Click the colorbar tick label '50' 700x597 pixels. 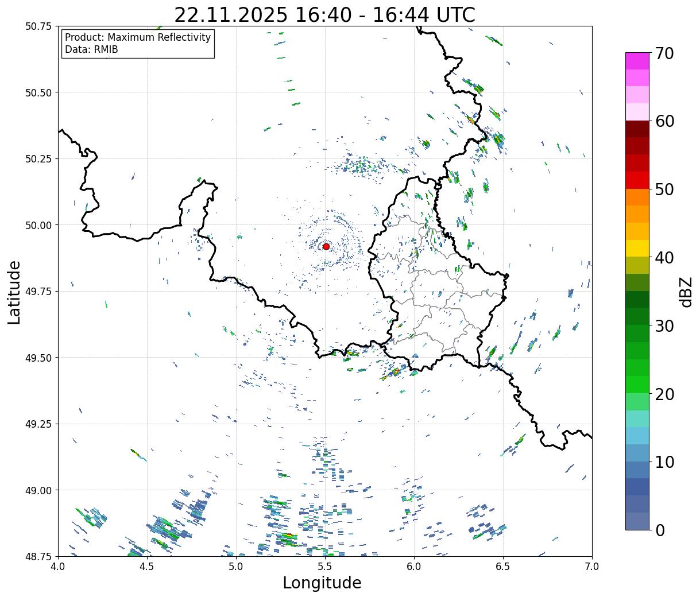664,189
